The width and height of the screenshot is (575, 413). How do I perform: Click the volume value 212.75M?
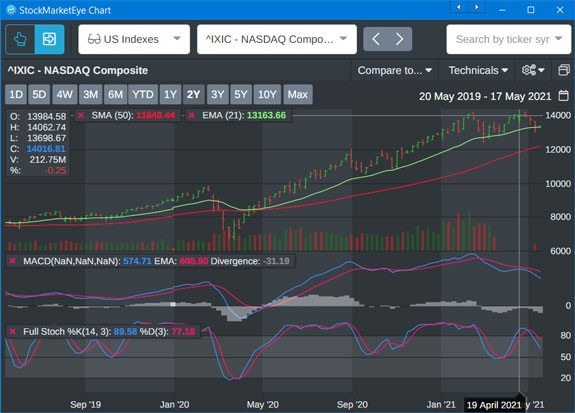click(x=48, y=160)
